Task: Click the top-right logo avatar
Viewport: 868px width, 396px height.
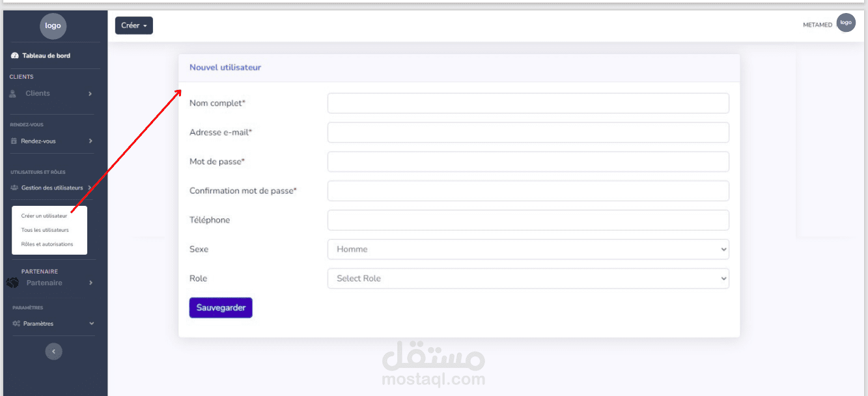Action: pos(846,22)
